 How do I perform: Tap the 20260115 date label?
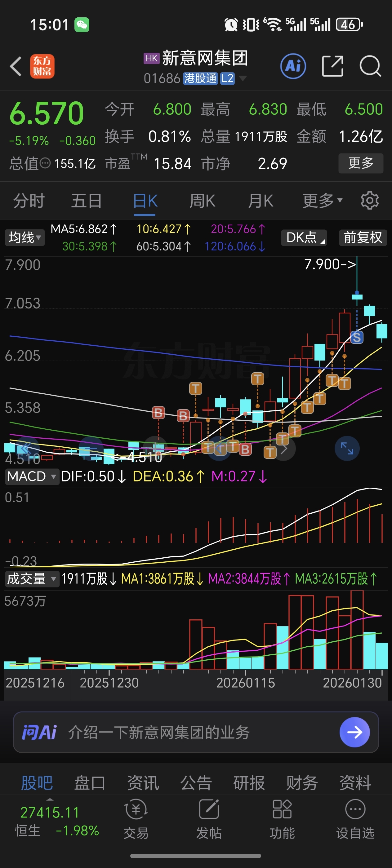(x=245, y=683)
